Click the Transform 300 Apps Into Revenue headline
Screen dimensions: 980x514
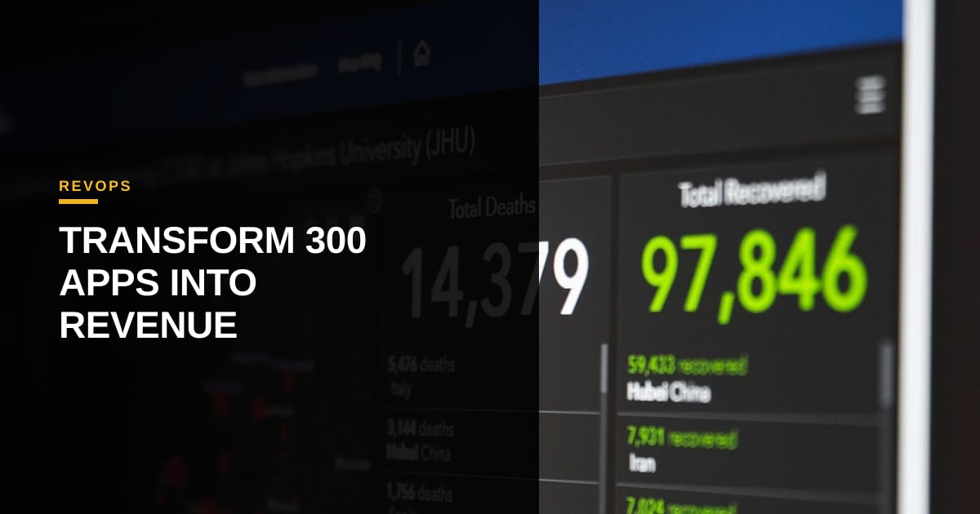(212, 283)
